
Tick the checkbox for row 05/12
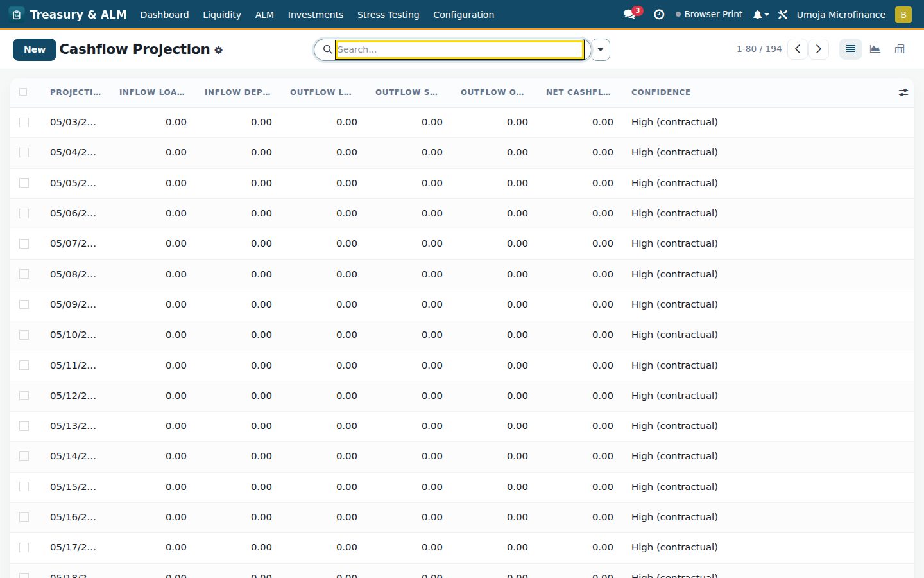coord(24,396)
